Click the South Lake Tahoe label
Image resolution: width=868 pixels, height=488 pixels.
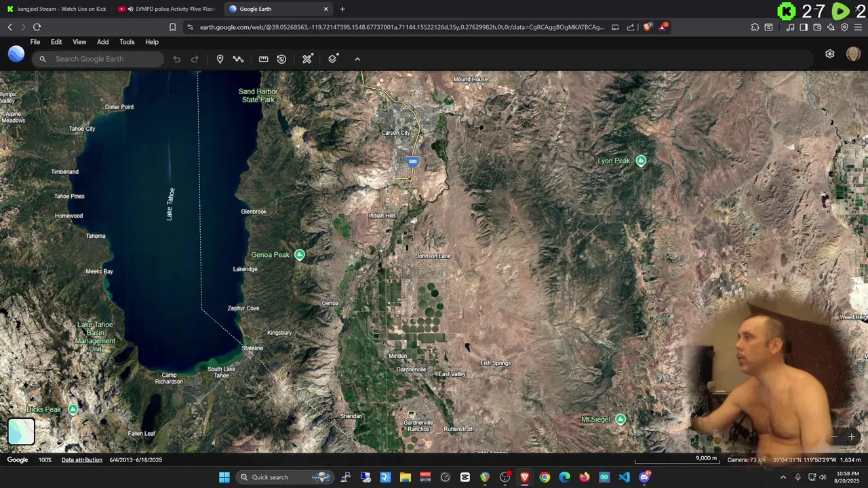(221, 372)
